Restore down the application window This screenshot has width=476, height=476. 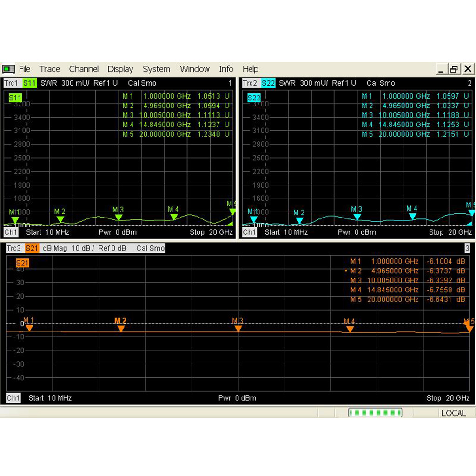(454, 69)
